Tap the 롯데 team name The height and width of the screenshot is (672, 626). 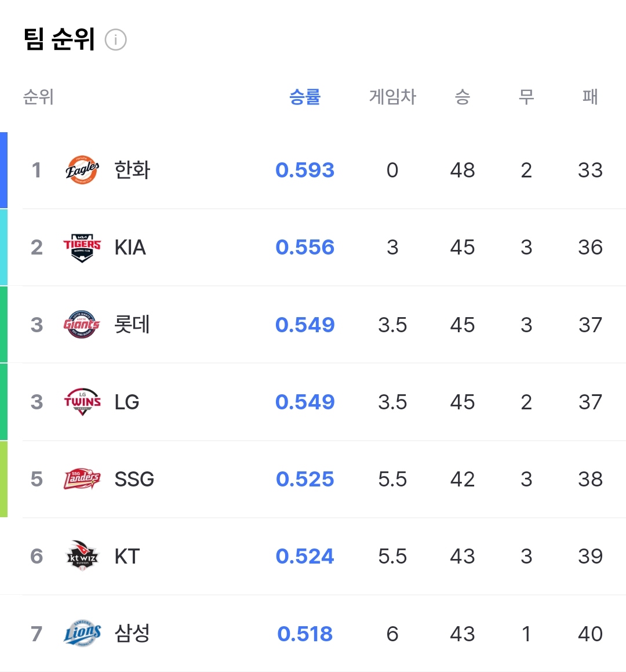[132, 325]
